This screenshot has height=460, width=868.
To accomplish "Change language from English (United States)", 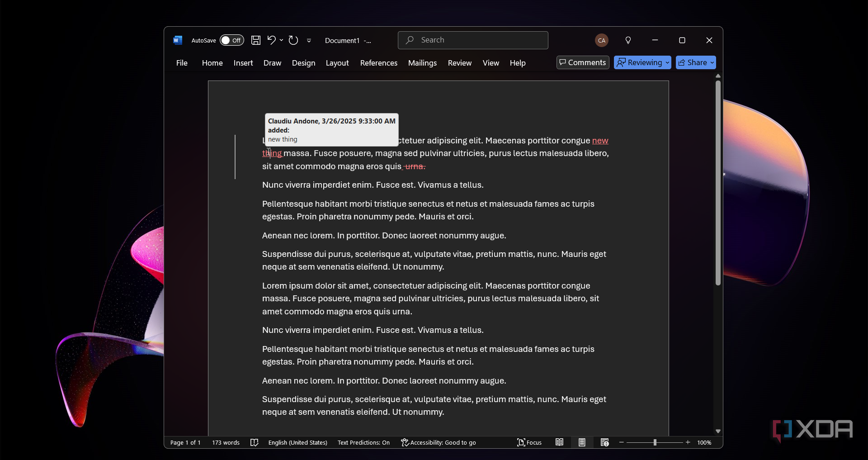I will (x=297, y=442).
